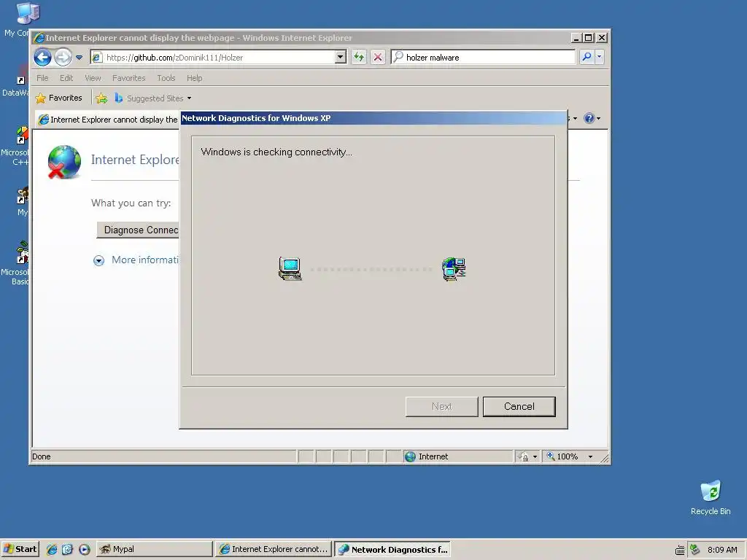Click the Refresh page icon
Viewport: 747px width, 560px height.
[359, 57]
